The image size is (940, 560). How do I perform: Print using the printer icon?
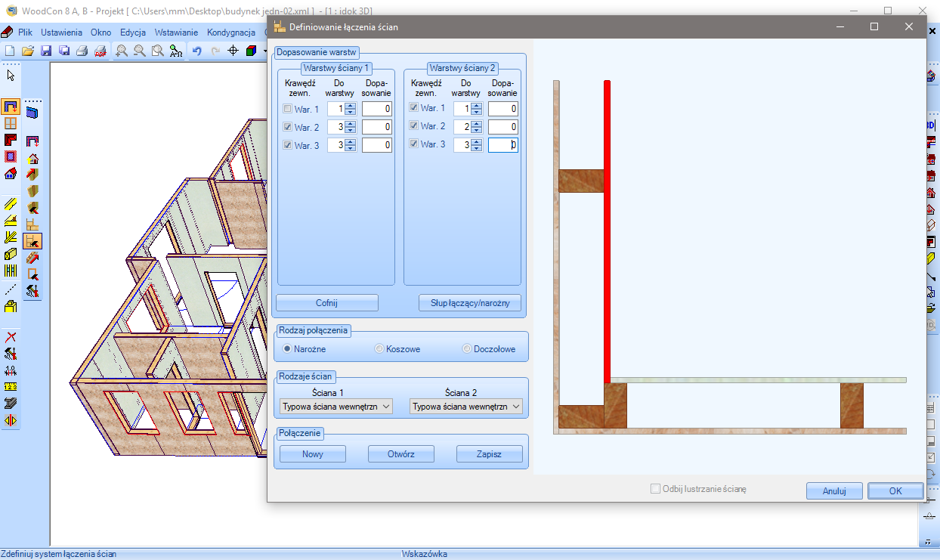(82, 51)
